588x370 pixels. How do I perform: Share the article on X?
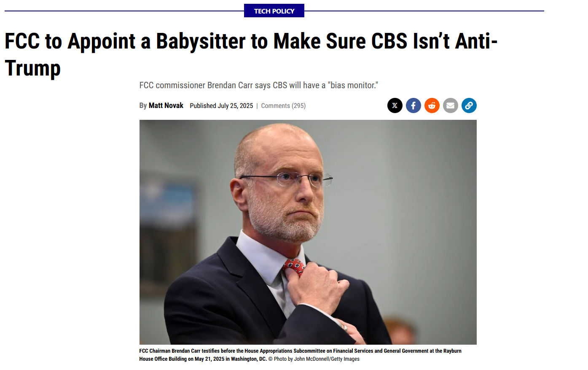pos(395,105)
